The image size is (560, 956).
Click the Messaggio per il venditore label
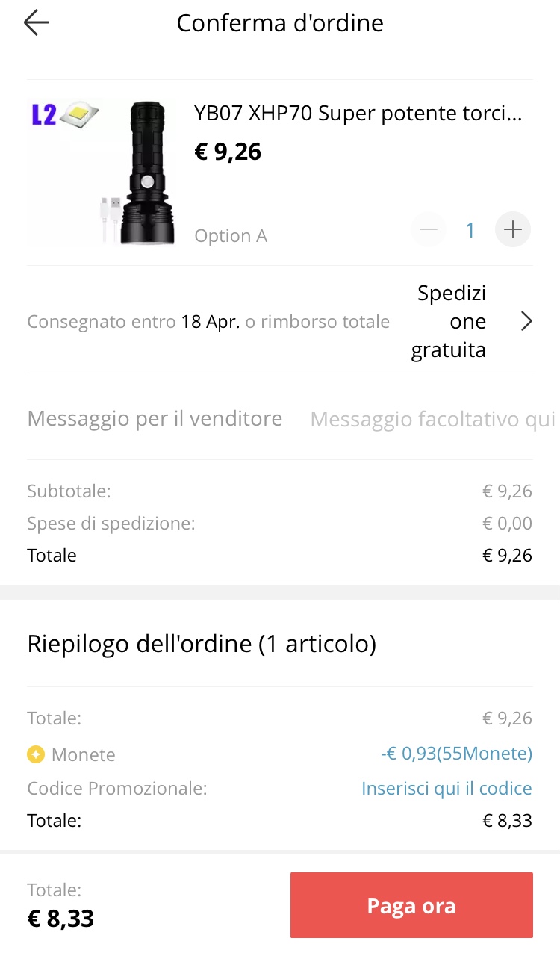point(155,418)
